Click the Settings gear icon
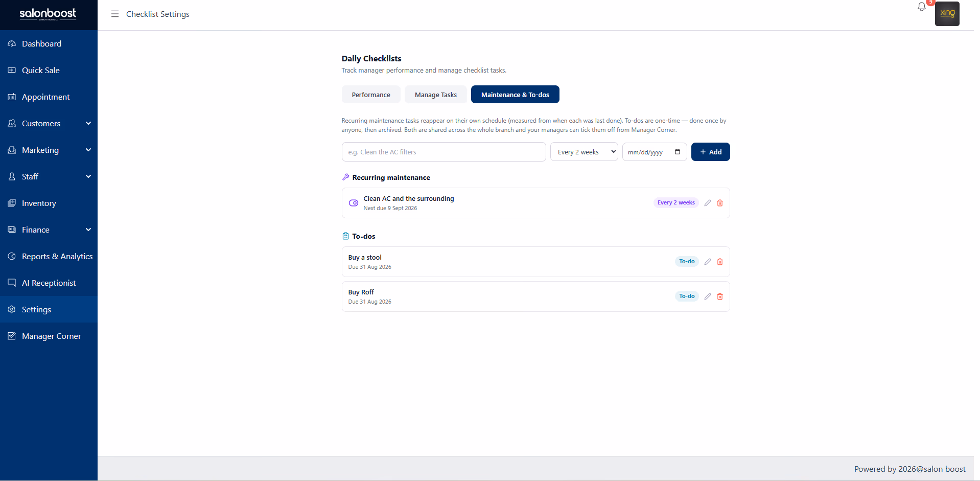The width and height of the screenshot is (980, 481). pyautogui.click(x=12, y=310)
